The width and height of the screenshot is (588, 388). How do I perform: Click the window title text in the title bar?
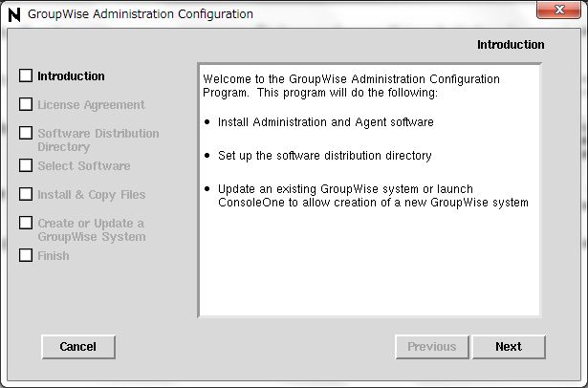141,14
